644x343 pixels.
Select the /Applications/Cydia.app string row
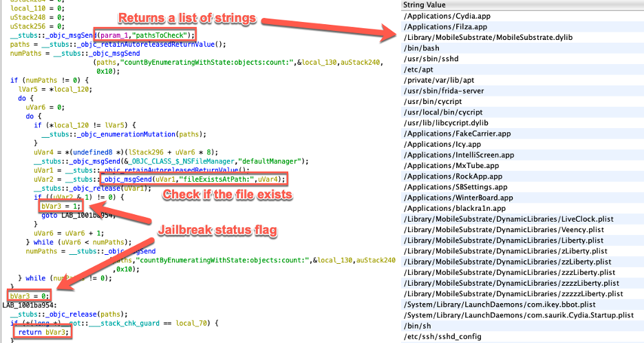[x=522, y=16]
